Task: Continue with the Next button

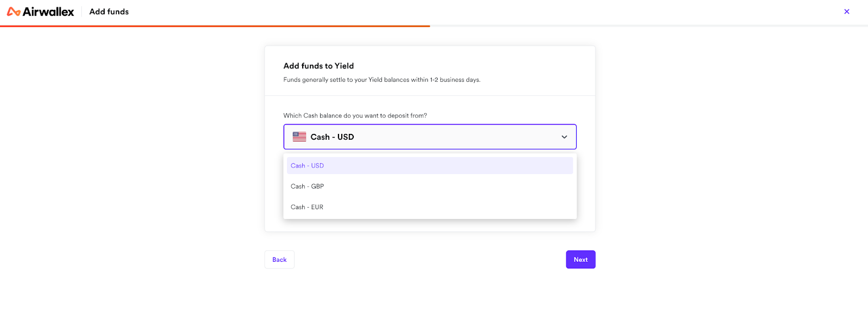Action: [x=580, y=260]
